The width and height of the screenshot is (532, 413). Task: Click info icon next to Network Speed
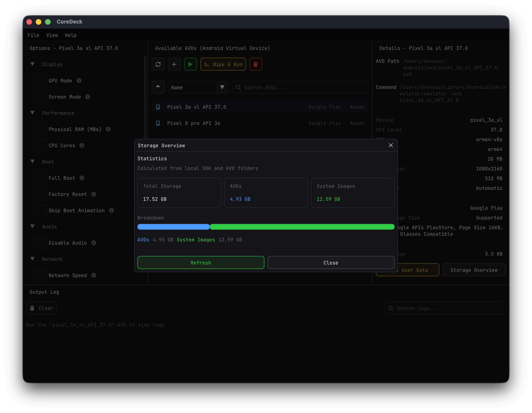pos(94,275)
